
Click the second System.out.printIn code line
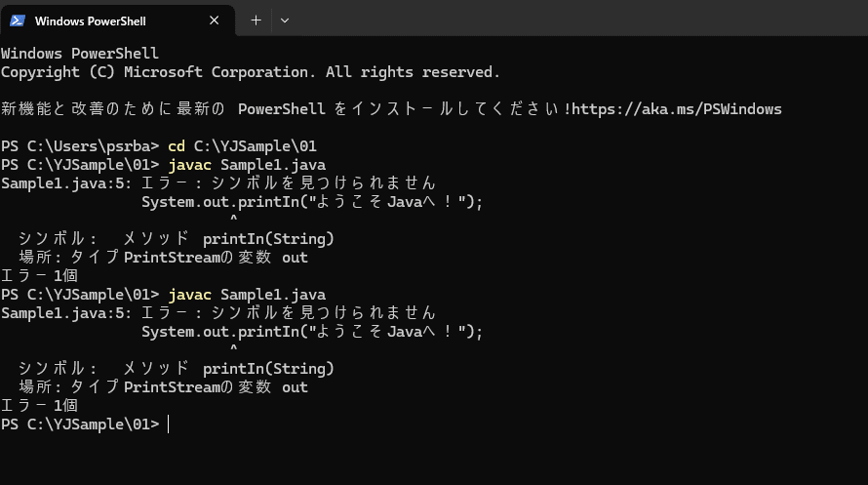[312, 332]
